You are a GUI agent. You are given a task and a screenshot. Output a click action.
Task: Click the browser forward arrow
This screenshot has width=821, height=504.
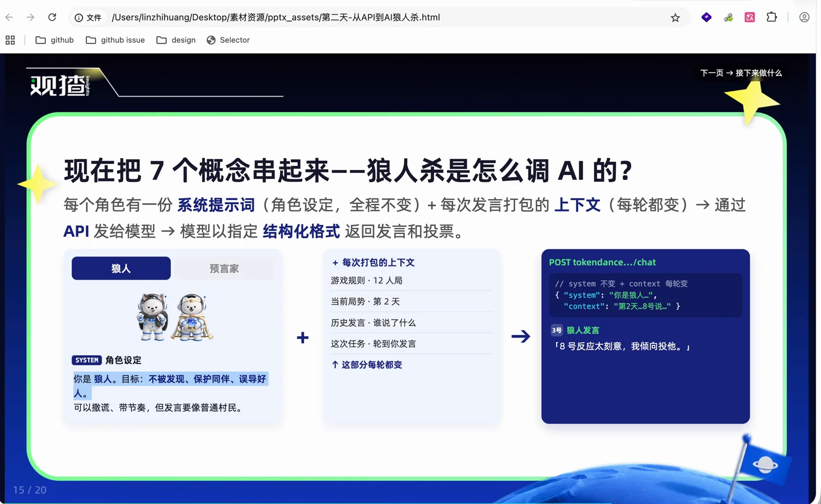31,17
